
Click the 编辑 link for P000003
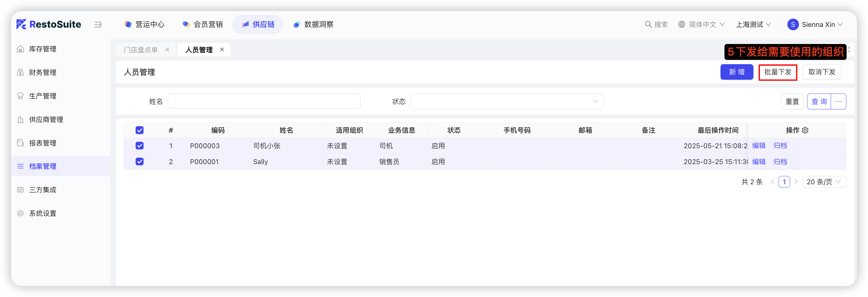pos(758,146)
